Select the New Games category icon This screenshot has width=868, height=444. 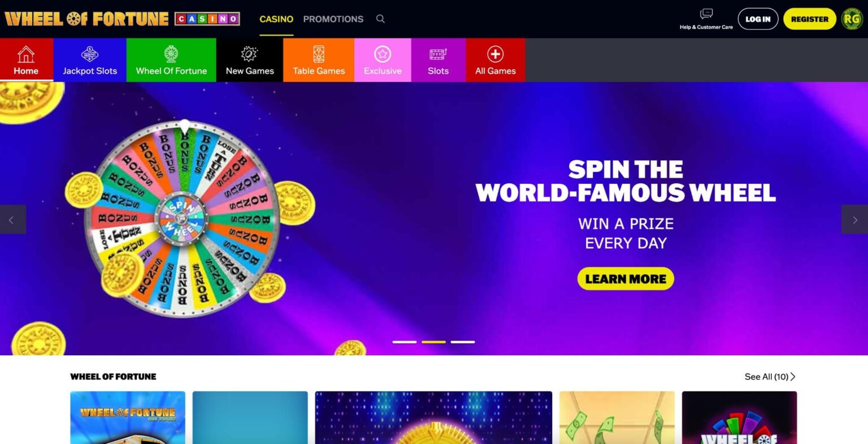coord(249,54)
